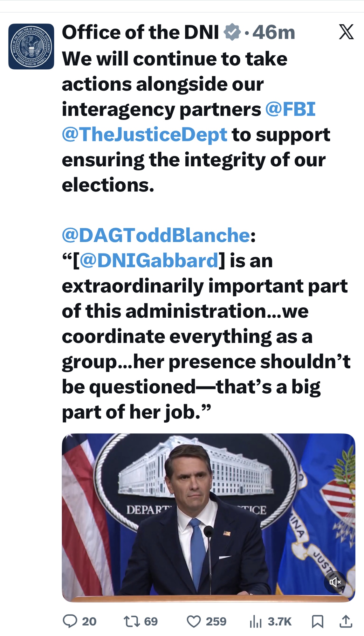Image resolution: width=364 pixels, height=636 pixels.
Task: View post analytics bar chart icon
Action: pos(256,621)
